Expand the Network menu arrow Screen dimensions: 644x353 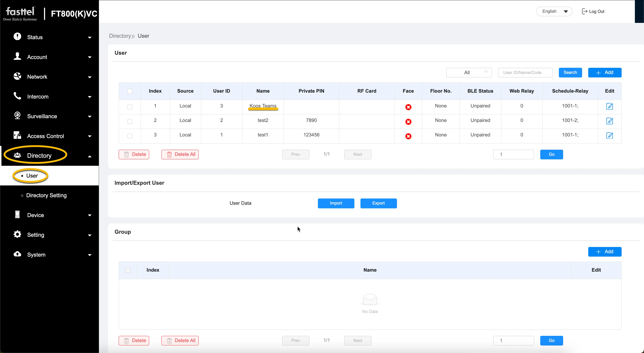90,77
